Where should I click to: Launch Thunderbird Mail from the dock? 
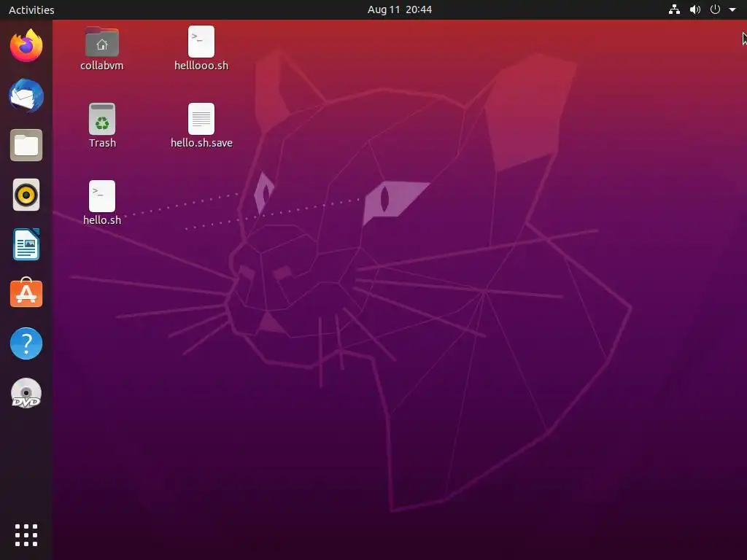[x=26, y=96]
